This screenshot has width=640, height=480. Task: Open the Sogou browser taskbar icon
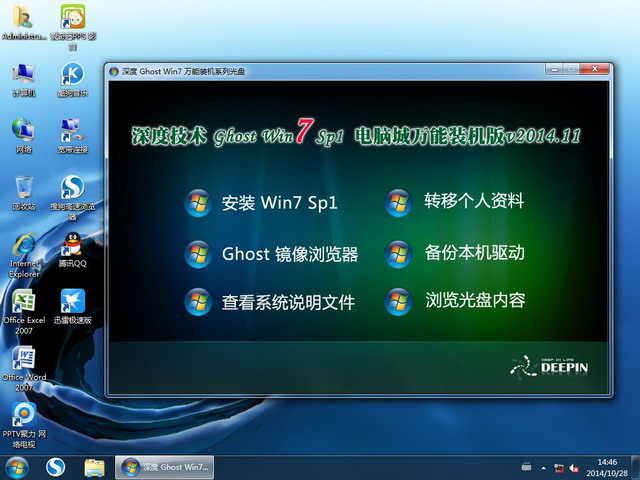click(x=56, y=467)
